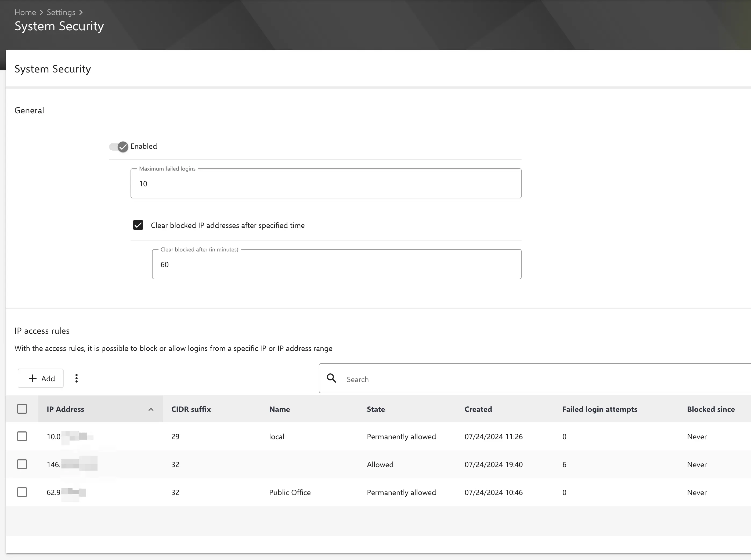Click created date 07/24/2024 19:40
This screenshot has height=560, width=751.
(x=493, y=464)
